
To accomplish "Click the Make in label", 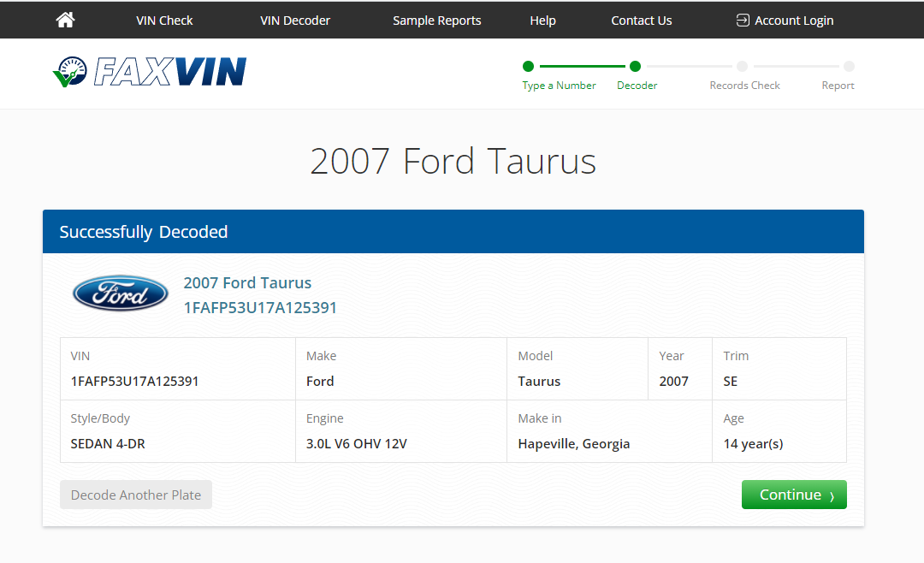I will pyautogui.click(x=540, y=418).
